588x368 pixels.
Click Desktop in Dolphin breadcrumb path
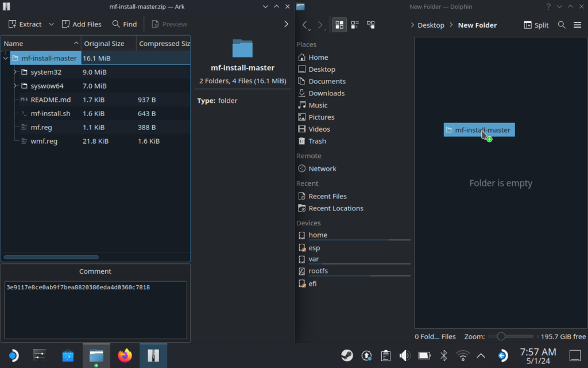431,25
